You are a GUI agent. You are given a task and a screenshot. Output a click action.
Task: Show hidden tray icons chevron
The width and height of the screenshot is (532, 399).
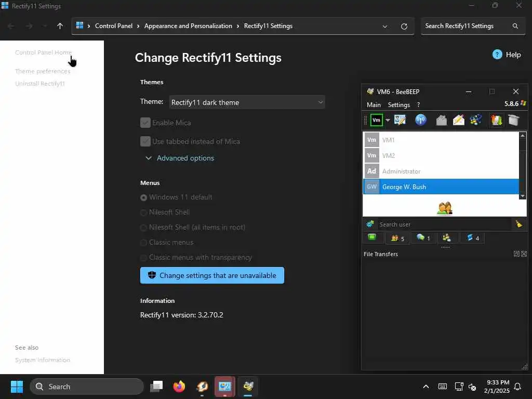(426, 387)
